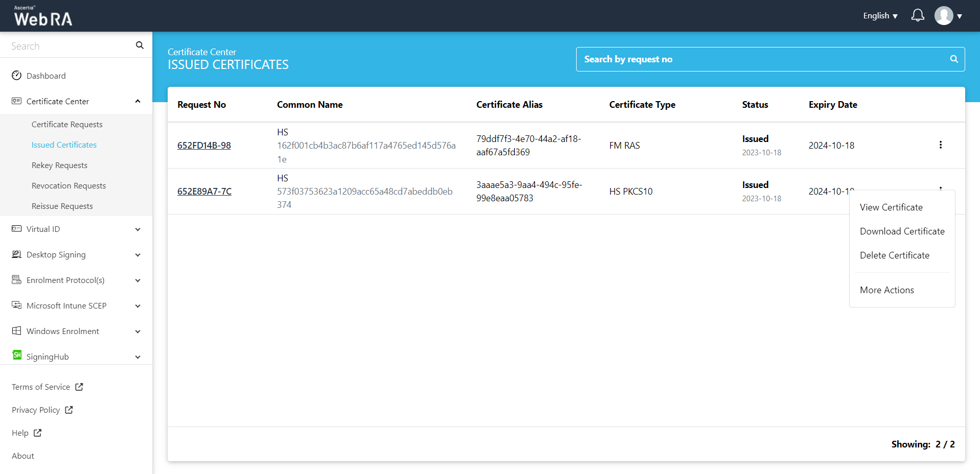The width and height of the screenshot is (980, 474).
Task: Collapse the Certificate Center section
Action: click(138, 101)
